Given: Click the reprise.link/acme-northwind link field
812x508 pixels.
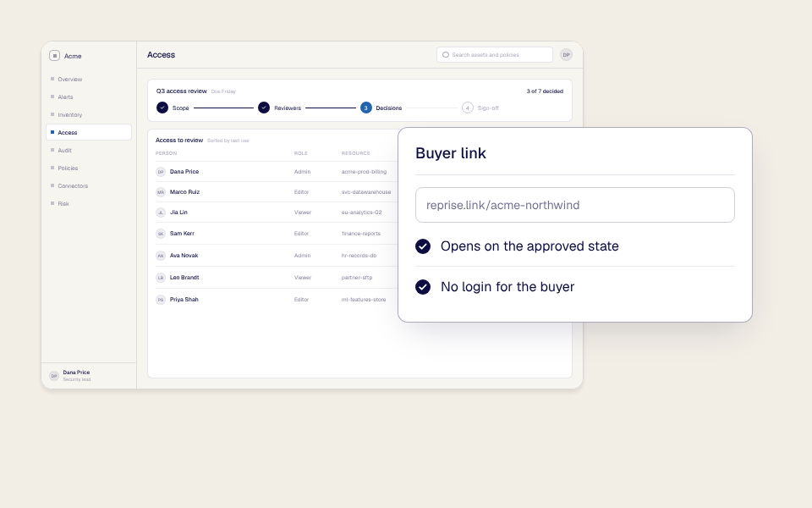Looking at the screenshot, I should pyautogui.click(x=575, y=205).
